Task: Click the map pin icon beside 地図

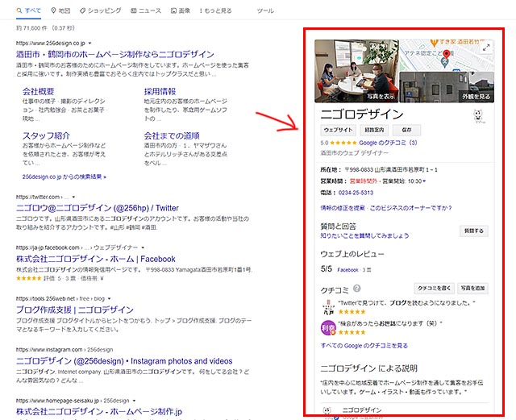Action: click(53, 10)
